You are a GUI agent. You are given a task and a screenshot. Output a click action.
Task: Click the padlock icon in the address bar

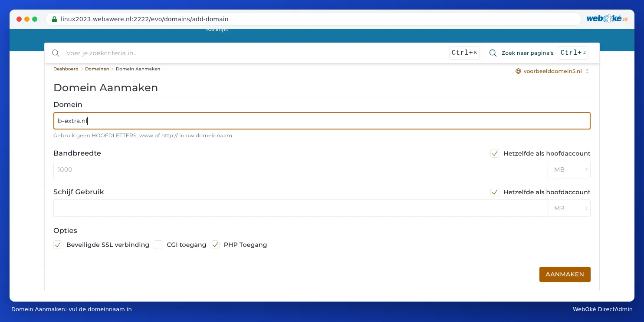pyautogui.click(x=54, y=19)
